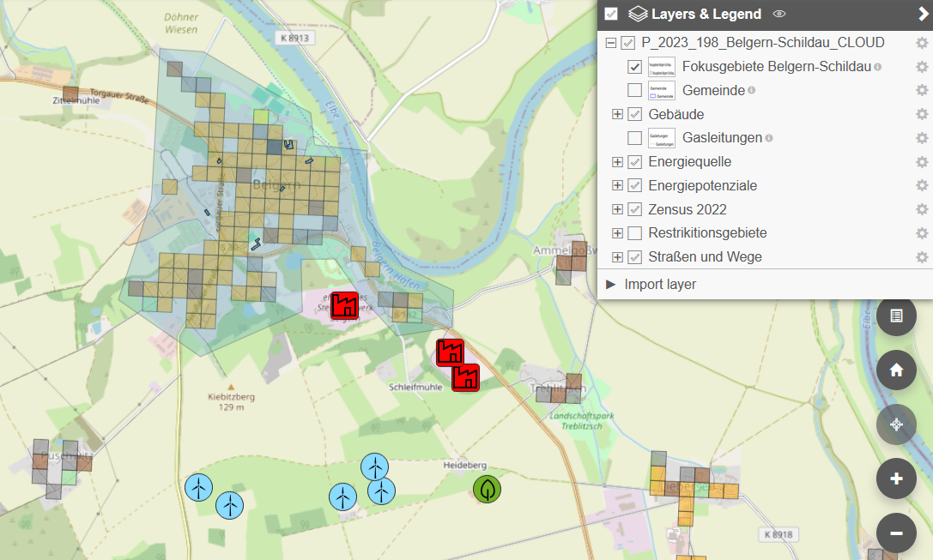
Task: Open settings gear for Energiepotenziale layer
Action: click(922, 185)
